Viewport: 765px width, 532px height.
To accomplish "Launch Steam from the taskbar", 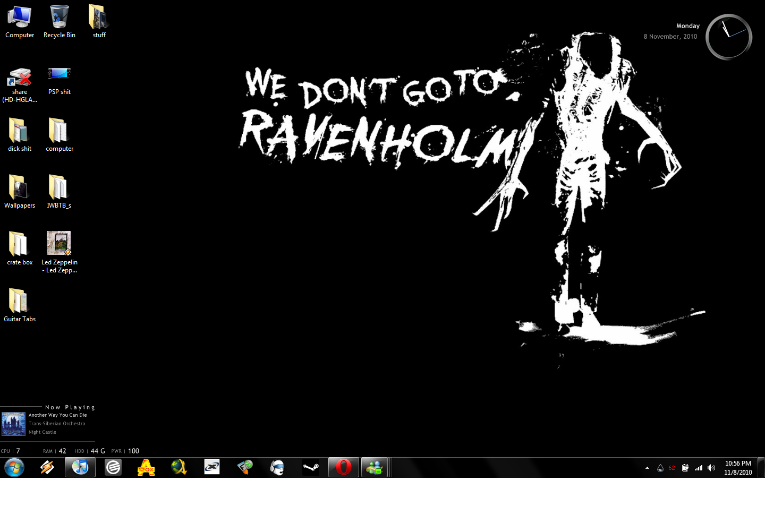I will click(311, 467).
